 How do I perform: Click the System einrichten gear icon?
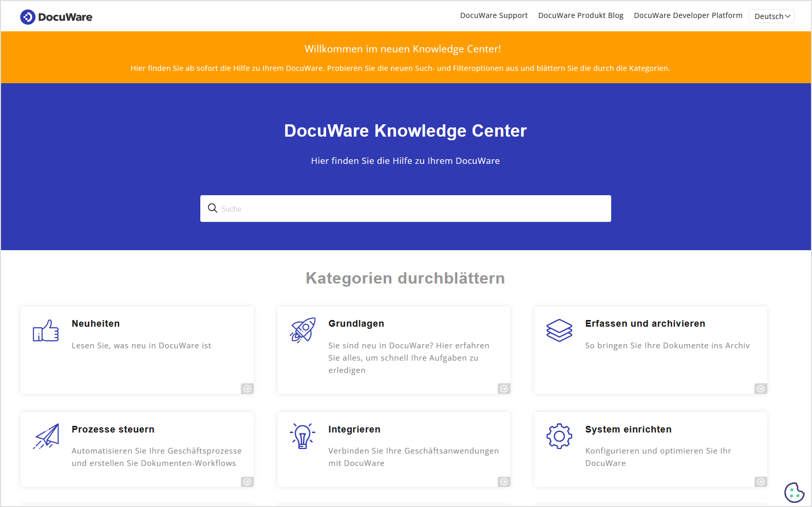tap(559, 436)
